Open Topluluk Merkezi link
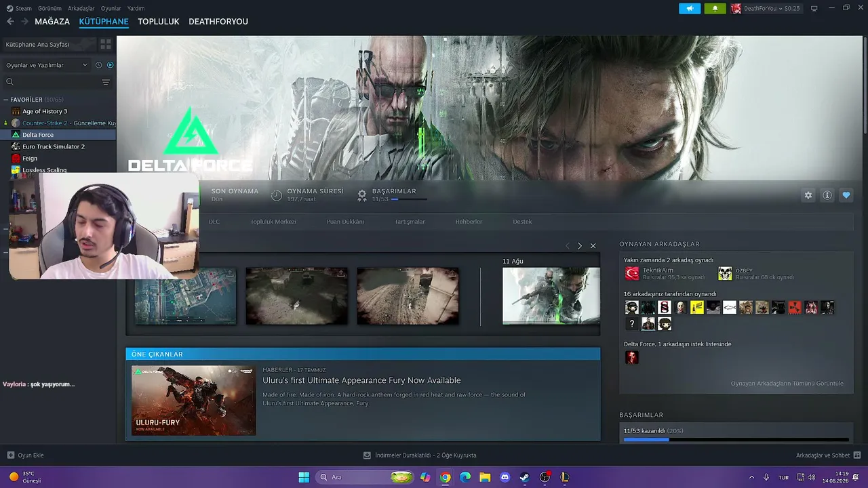 273,222
